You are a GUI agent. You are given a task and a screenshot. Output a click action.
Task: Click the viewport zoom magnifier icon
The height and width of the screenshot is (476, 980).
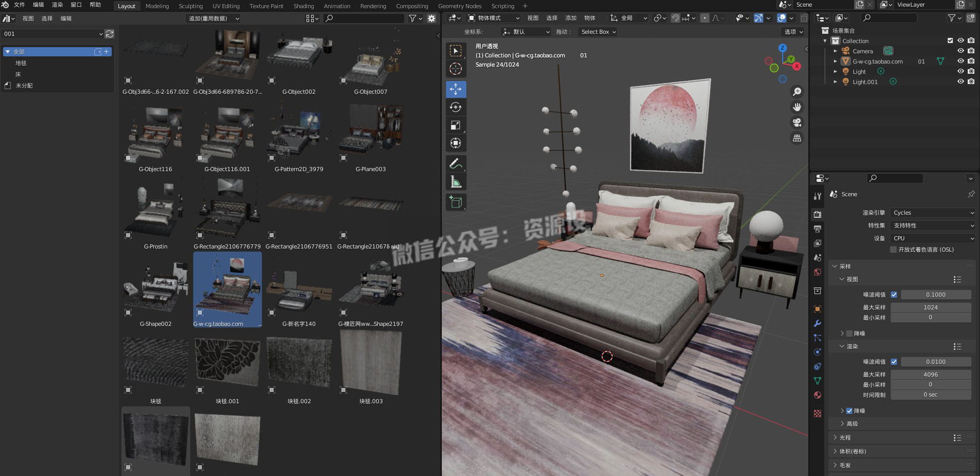tap(797, 92)
